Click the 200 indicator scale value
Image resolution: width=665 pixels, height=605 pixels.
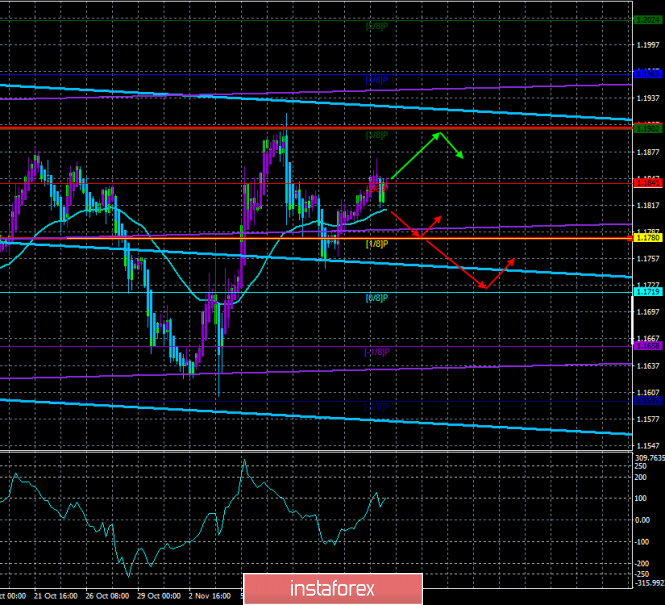point(641,477)
